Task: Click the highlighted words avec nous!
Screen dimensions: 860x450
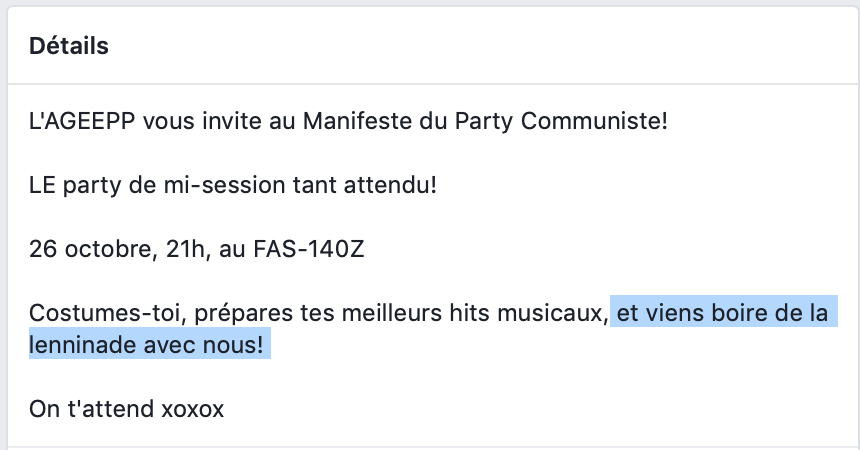Action: coord(203,345)
